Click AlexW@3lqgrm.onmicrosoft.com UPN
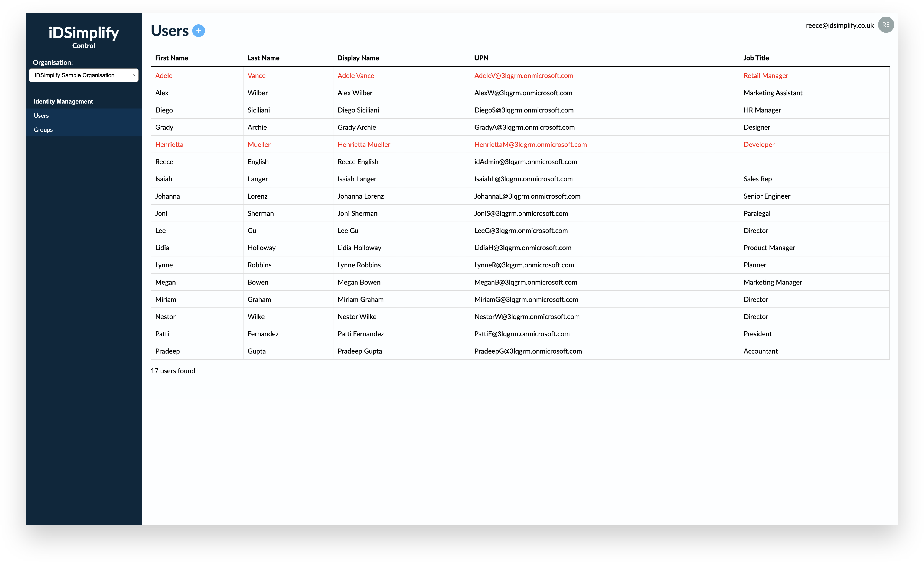The height and width of the screenshot is (564, 924). point(523,93)
